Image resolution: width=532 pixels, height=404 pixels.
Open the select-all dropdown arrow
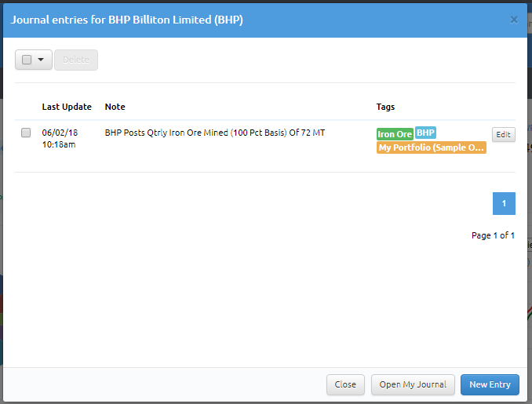[41, 60]
